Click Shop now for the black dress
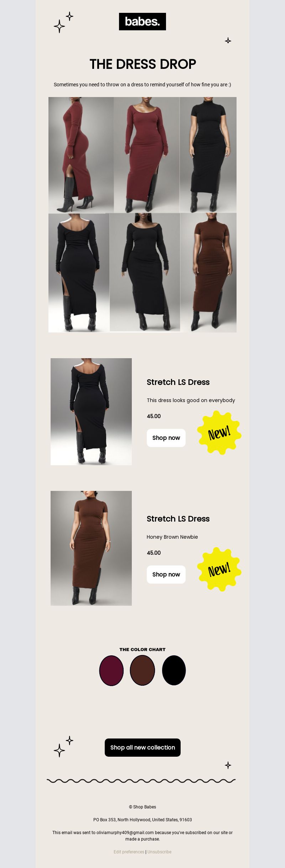Viewport: 285px width, 868px height. (x=166, y=438)
